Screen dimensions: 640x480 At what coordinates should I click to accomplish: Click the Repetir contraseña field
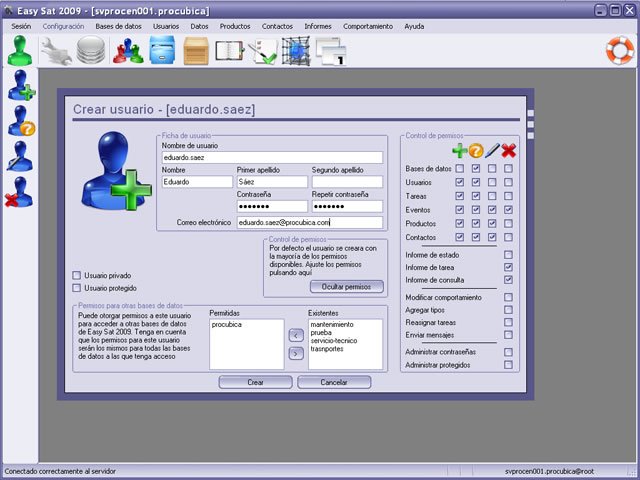(x=347, y=206)
